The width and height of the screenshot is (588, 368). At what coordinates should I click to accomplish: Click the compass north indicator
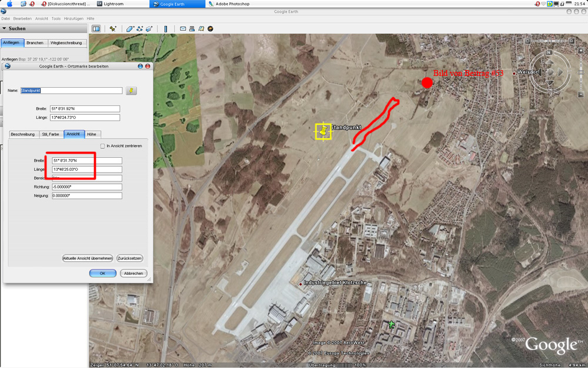click(x=549, y=52)
